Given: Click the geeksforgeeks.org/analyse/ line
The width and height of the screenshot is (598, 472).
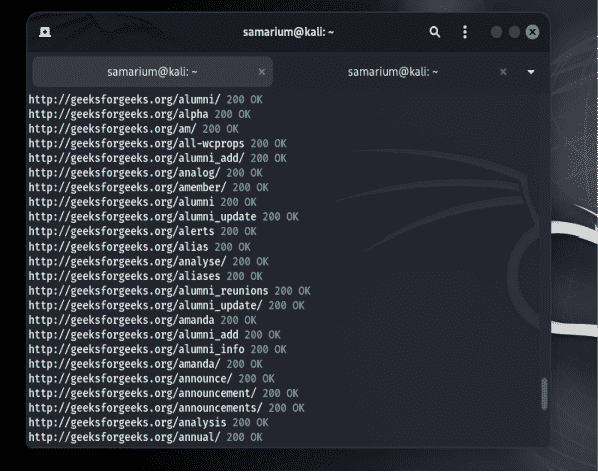Looking at the screenshot, I should [x=148, y=262].
